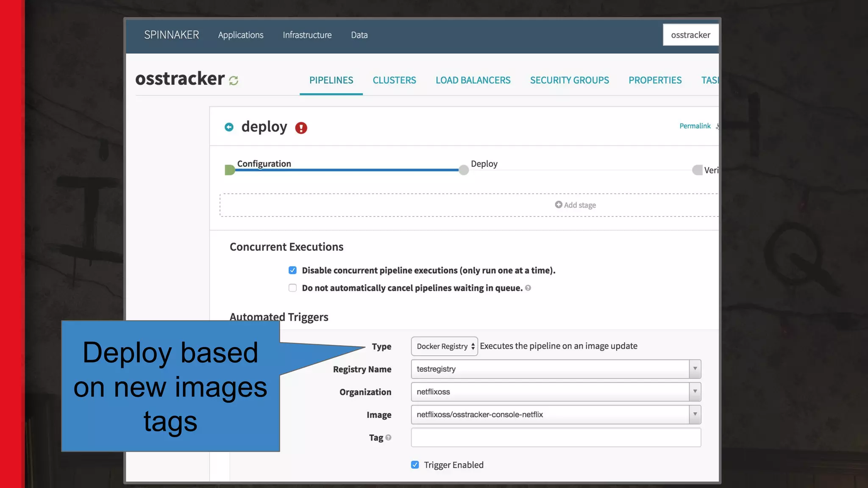868x488 pixels.
Task: Click the osstracker search field
Action: (x=690, y=35)
